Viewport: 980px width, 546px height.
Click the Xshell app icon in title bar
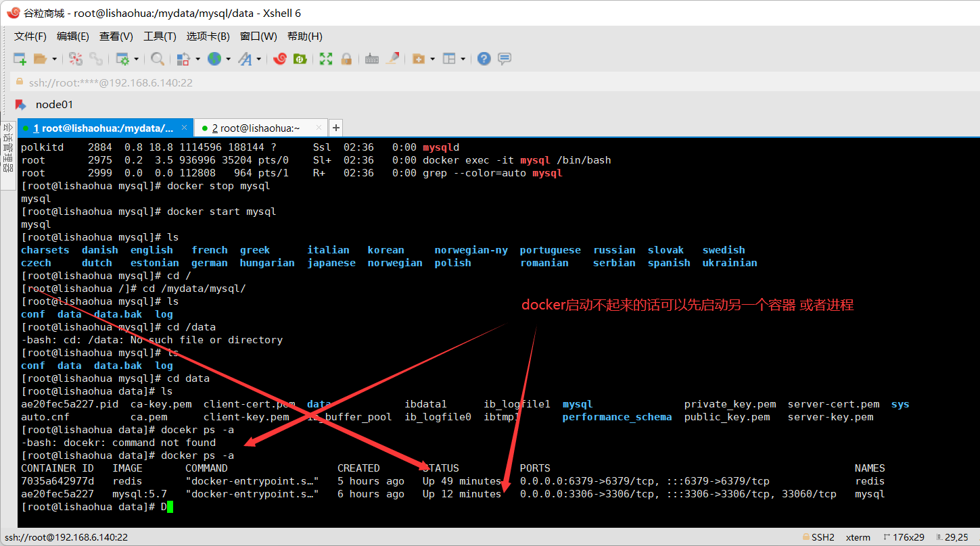coord(13,13)
